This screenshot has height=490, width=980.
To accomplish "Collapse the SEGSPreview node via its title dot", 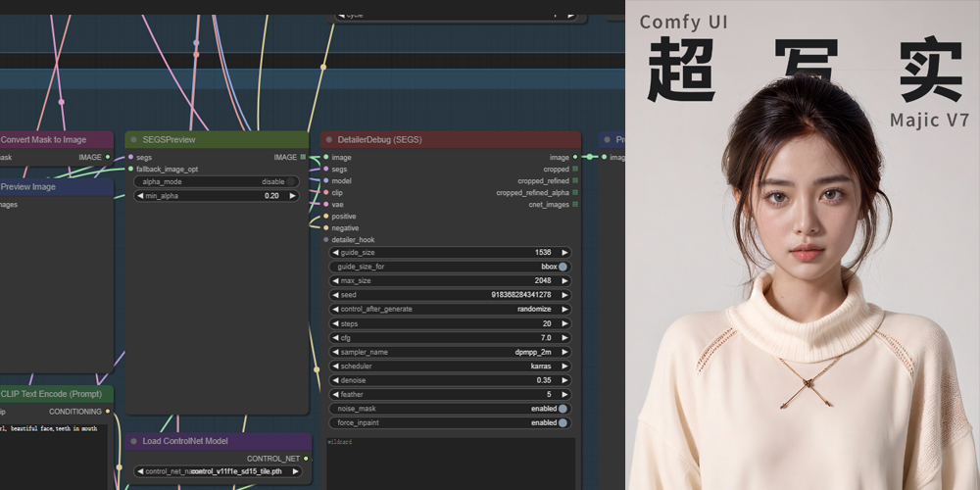I will tap(133, 140).
